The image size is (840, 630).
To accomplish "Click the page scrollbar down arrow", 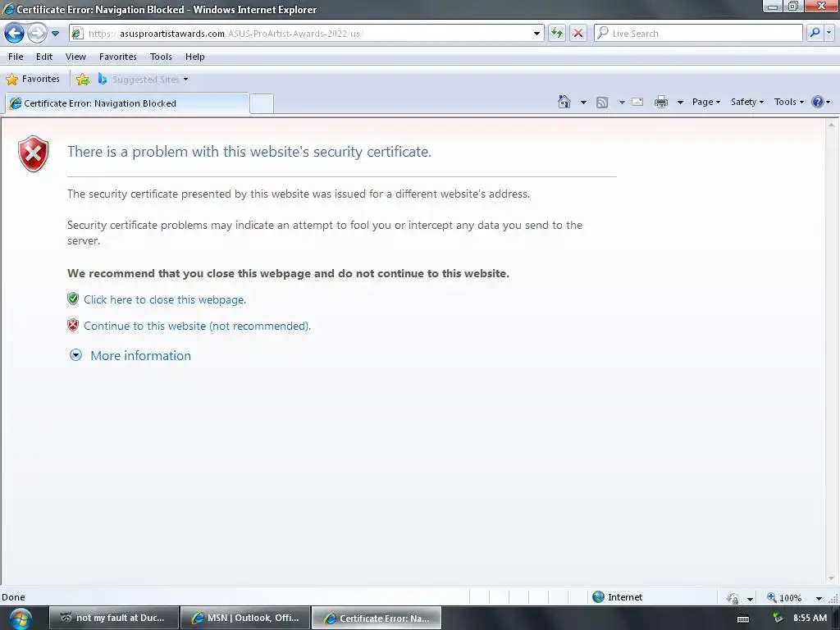I will [832, 578].
